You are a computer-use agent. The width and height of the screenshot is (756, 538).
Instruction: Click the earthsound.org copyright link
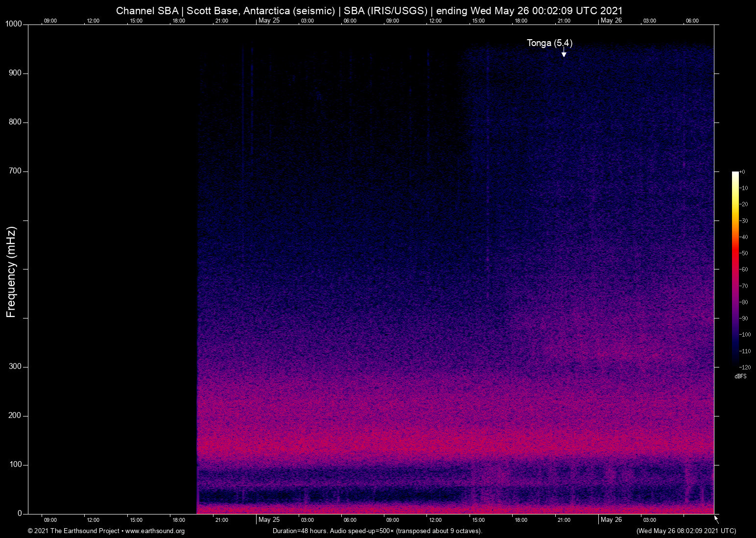pyautogui.click(x=106, y=531)
